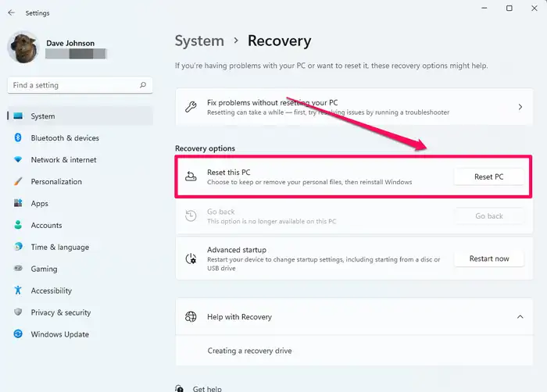Click the back arrow in Settings
Screen dimensions: 547x392
pyautogui.click(x=12, y=12)
